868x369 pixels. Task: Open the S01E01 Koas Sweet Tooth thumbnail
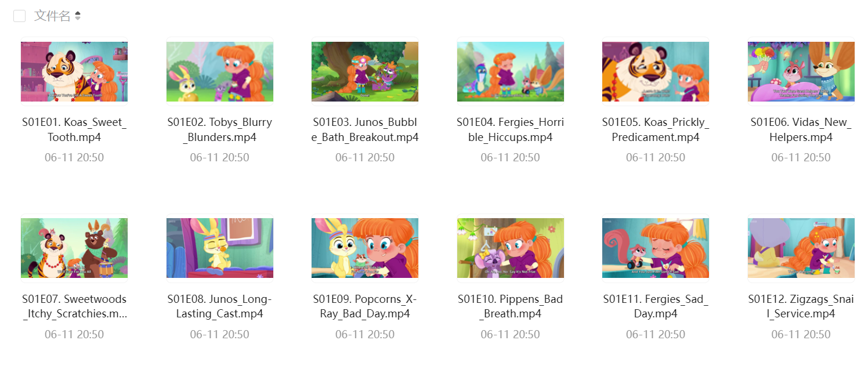click(x=74, y=71)
